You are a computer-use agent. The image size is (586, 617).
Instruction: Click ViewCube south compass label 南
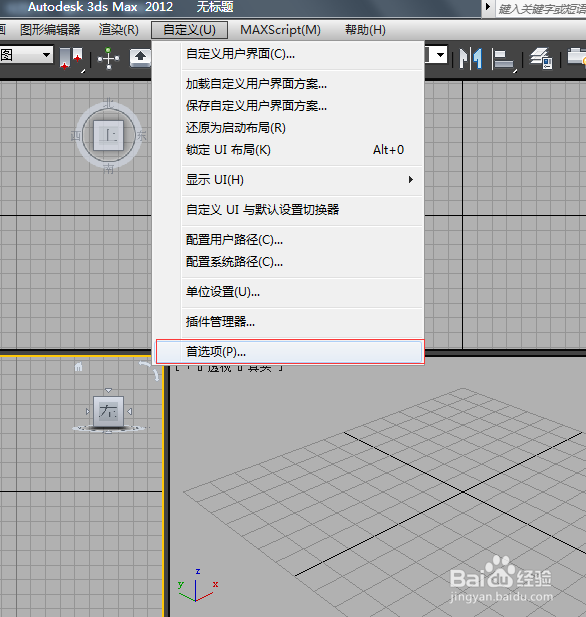(x=109, y=169)
